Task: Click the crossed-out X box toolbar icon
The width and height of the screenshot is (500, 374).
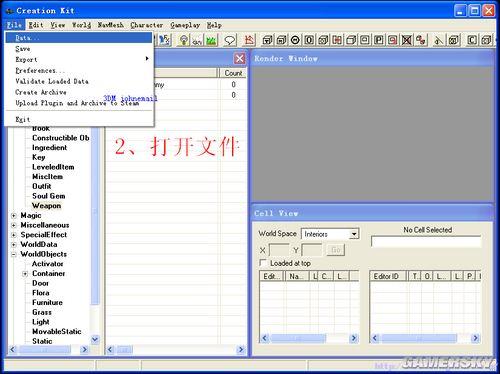Action: pyautogui.click(x=407, y=40)
